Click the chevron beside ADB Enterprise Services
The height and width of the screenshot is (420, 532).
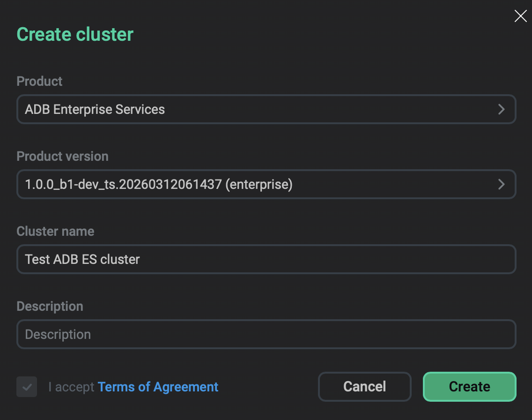pyautogui.click(x=501, y=109)
